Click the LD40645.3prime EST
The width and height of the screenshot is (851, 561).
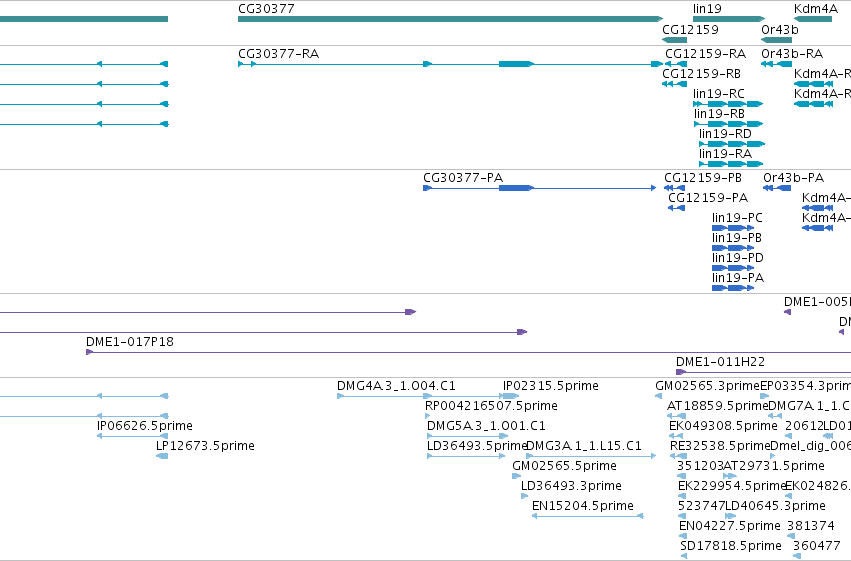tap(731, 517)
